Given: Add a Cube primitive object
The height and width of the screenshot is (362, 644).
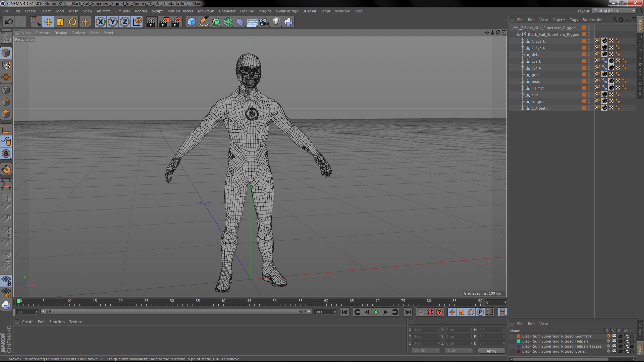Looking at the screenshot, I should [x=192, y=22].
